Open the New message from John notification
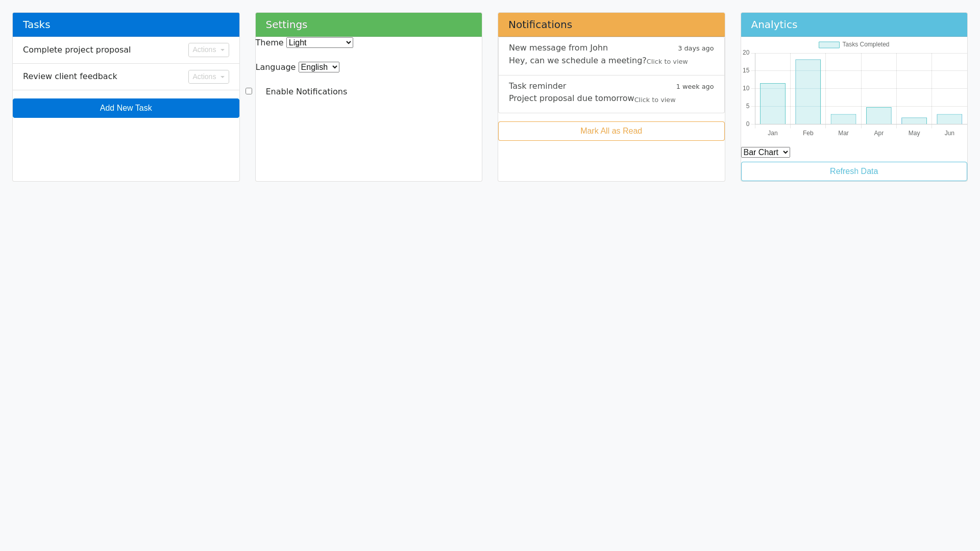 (x=558, y=48)
